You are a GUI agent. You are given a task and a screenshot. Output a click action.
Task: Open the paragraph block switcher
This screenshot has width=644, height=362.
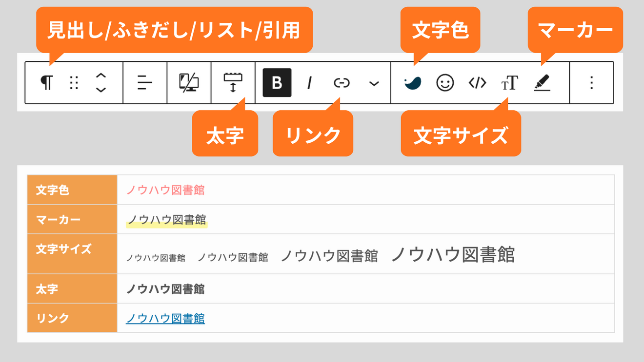point(47,83)
